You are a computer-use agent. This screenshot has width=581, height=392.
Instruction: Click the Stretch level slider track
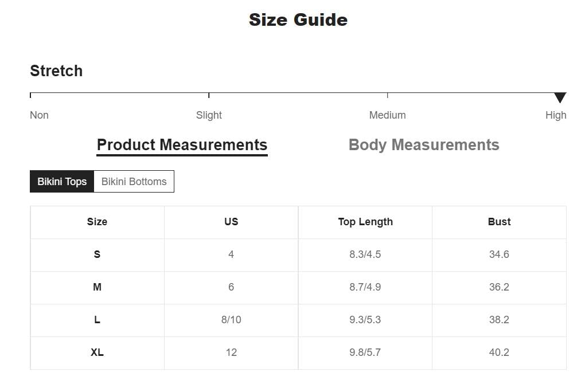[x=298, y=93]
